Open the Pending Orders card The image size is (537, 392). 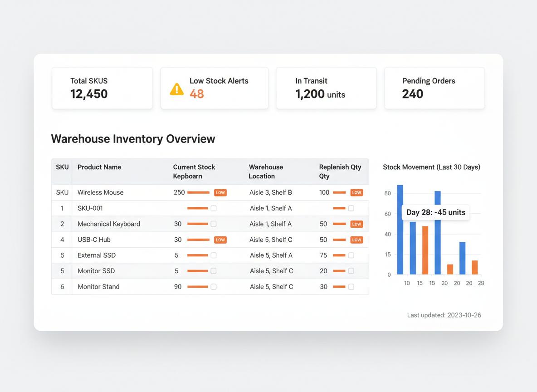[x=434, y=88]
